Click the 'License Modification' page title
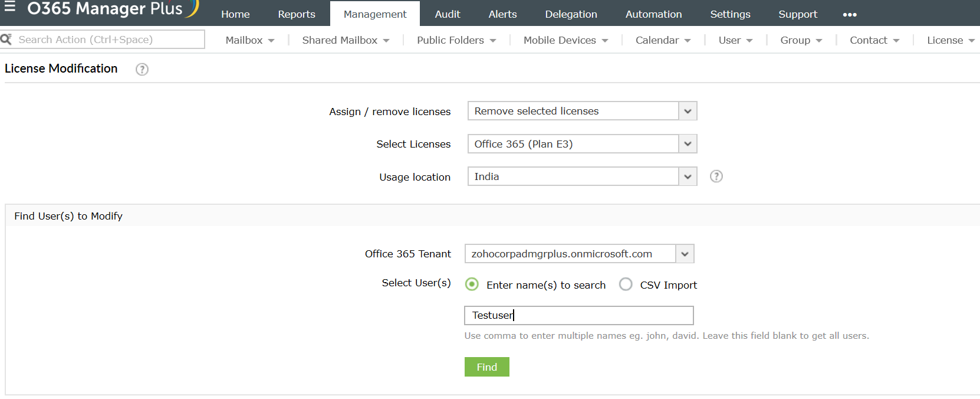 point(61,68)
